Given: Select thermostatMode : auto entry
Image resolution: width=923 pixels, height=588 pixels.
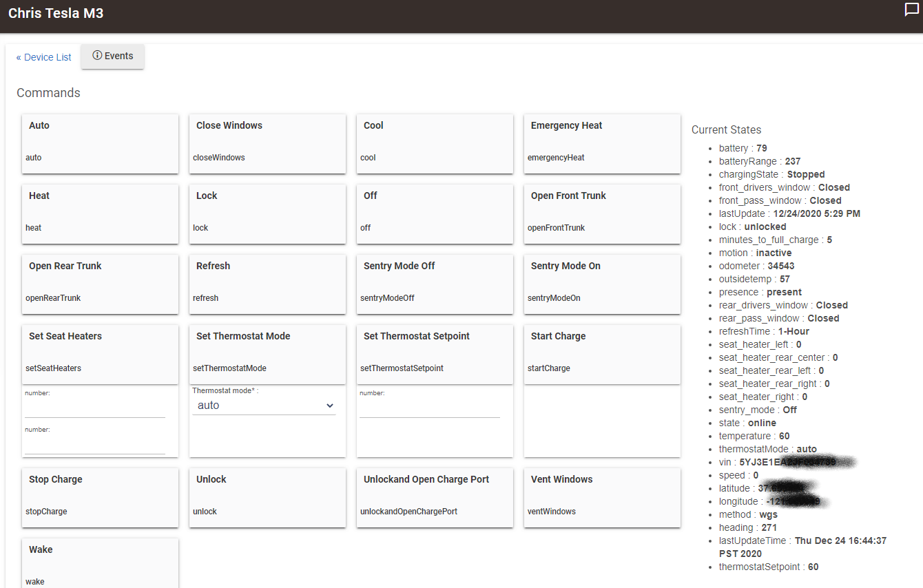Looking at the screenshot, I should [768, 449].
